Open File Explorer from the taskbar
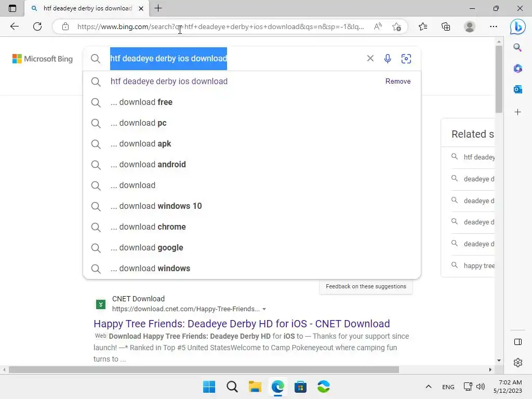The height and width of the screenshot is (399, 532). [x=255, y=387]
